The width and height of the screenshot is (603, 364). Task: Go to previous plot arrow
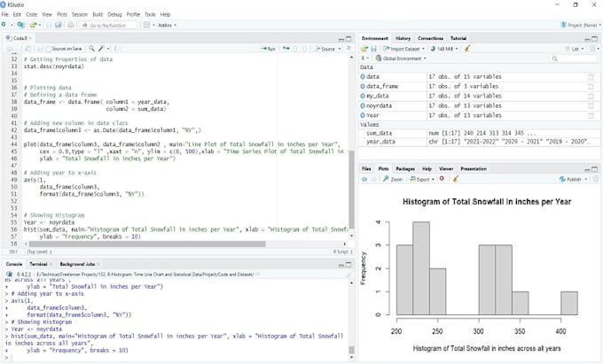tap(364, 179)
